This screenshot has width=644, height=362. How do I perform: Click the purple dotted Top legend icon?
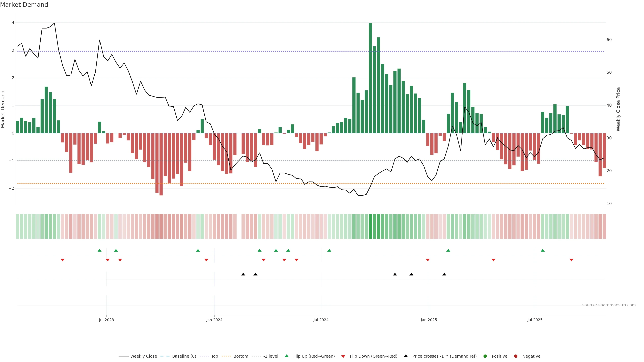[x=204, y=356]
